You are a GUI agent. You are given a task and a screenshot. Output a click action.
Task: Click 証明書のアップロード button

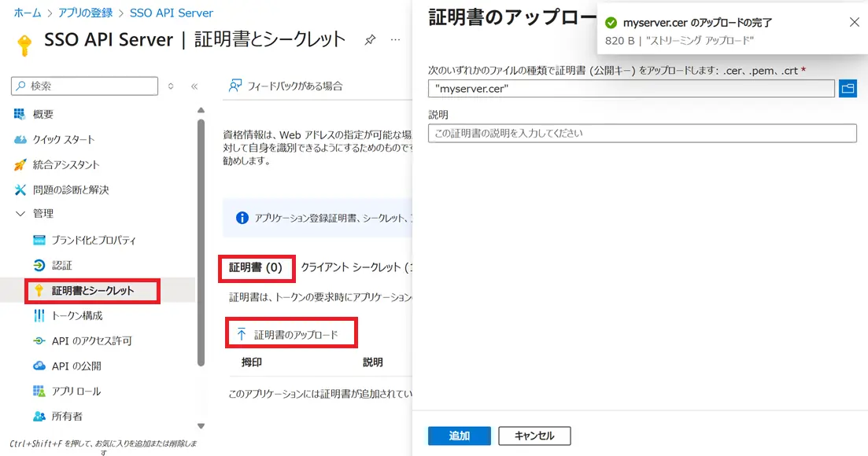coord(288,334)
